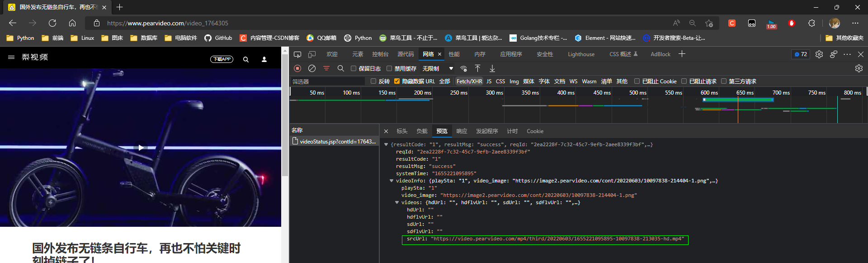Viewport: 868px width, 263px height.
Task: Go to browser home page icon
Action: click(72, 23)
